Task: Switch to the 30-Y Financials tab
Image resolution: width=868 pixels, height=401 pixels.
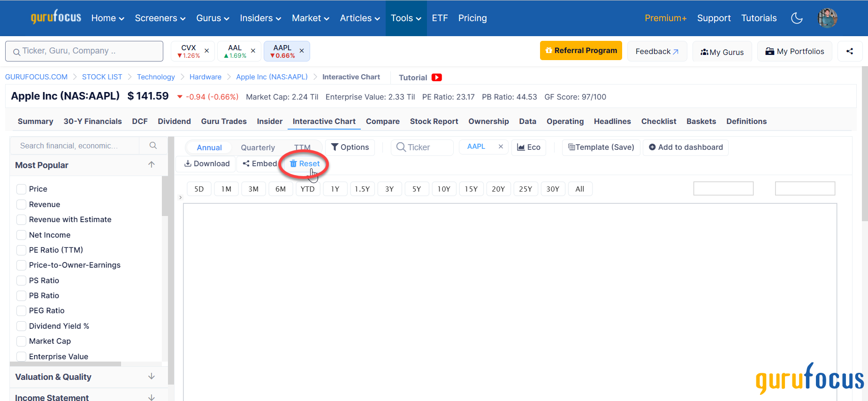Action: tap(92, 121)
